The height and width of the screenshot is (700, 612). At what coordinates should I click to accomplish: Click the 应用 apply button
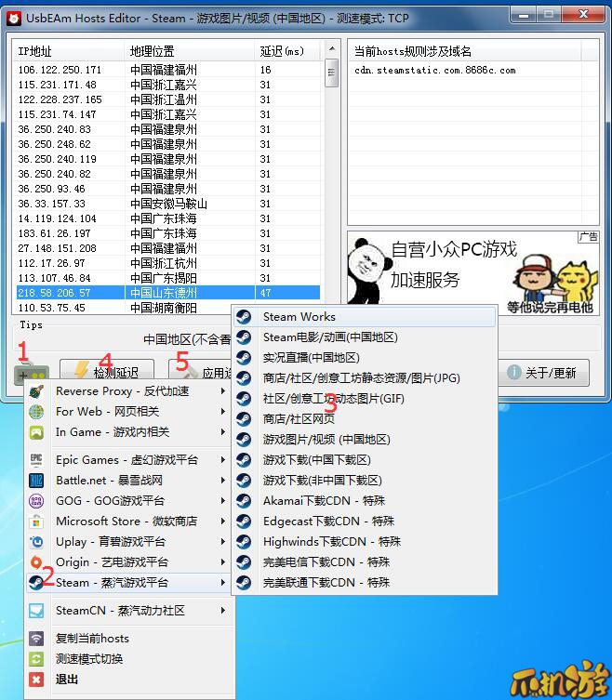[200, 370]
